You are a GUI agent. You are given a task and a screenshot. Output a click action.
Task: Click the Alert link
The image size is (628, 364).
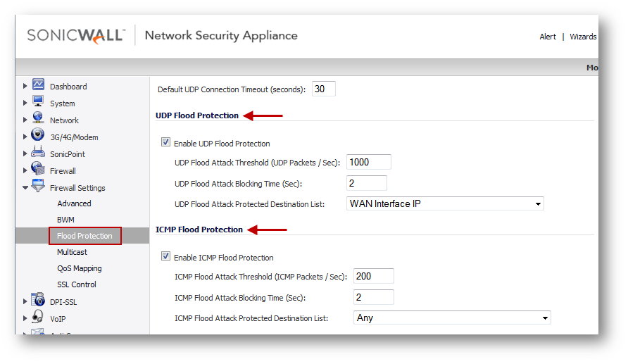pyautogui.click(x=548, y=37)
